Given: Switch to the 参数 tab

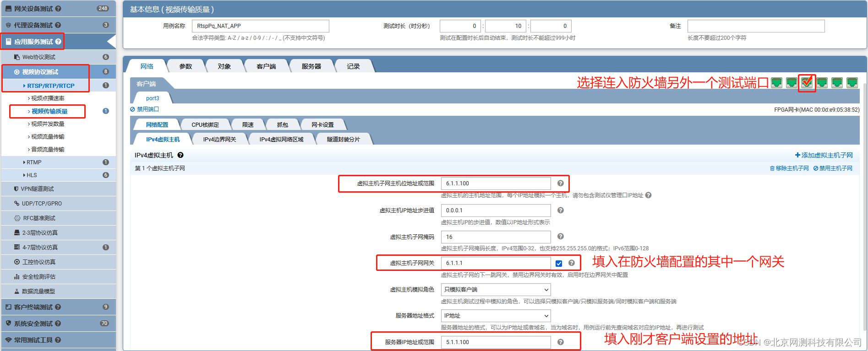Looking at the screenshot, I should click(186, 66).
